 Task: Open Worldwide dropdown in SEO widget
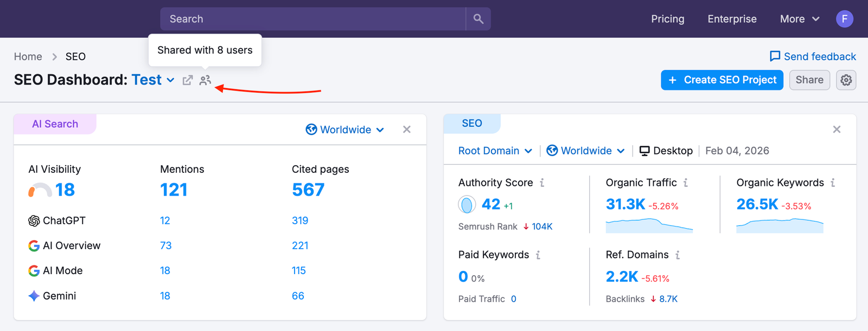(586, 151)
